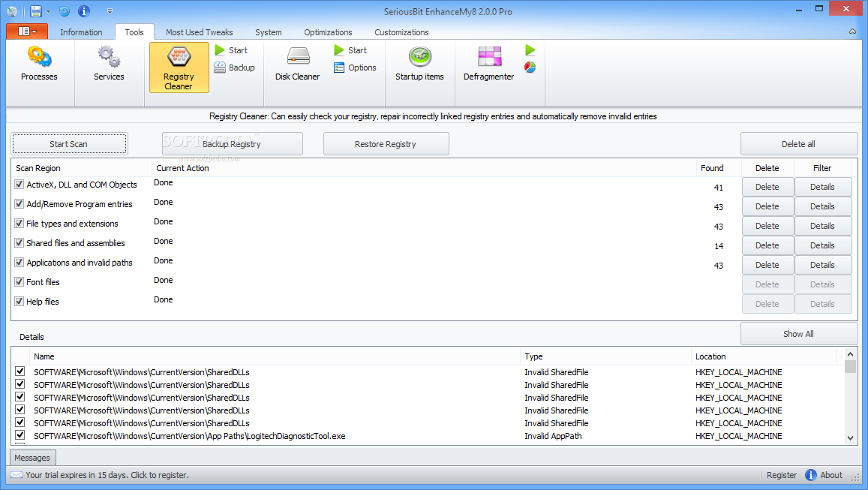Click the trial expiry message to register

107,475
